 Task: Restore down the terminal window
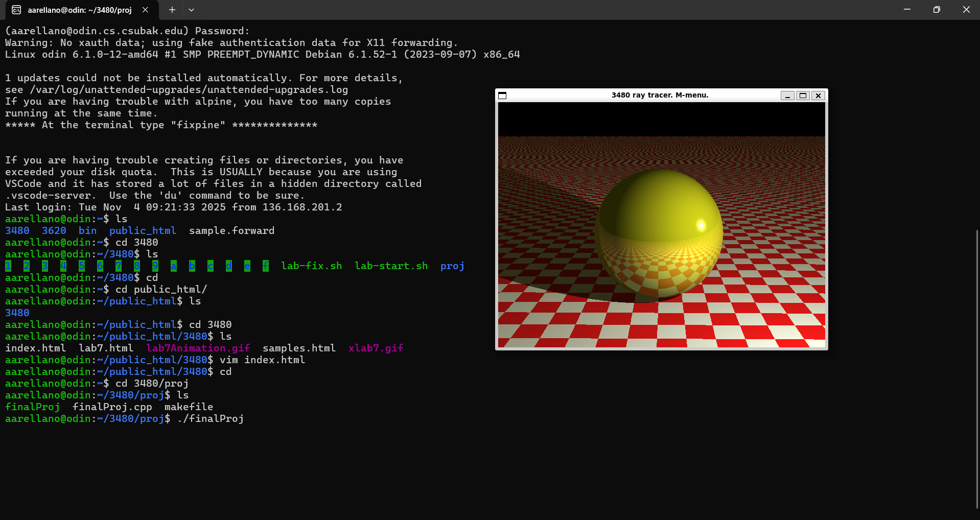click(936, 10)
